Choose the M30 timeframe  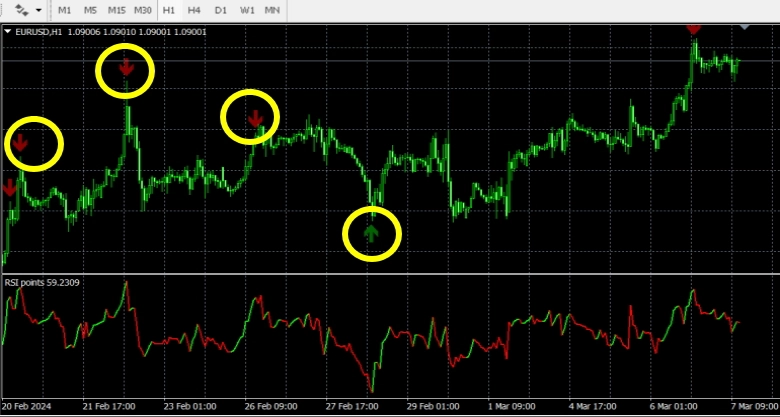[143, 10]
